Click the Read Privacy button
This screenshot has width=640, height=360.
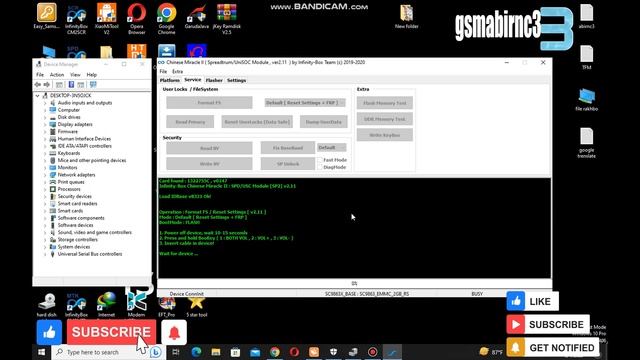190,122
